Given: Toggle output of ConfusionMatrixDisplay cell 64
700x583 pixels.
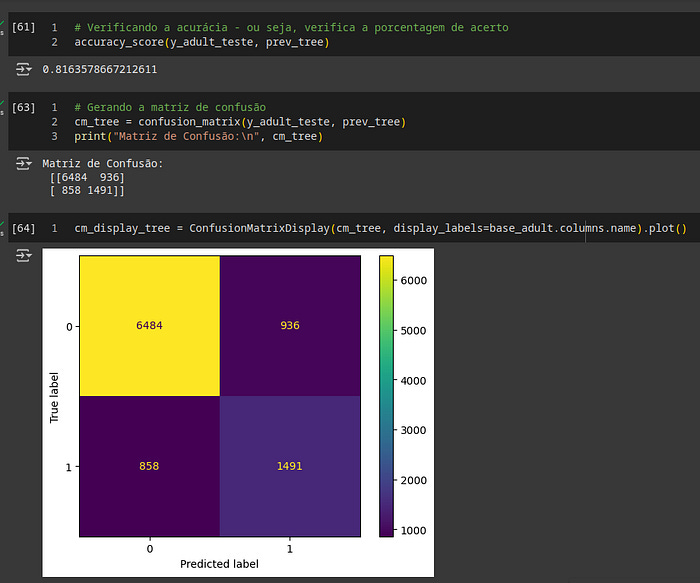Looking at the screenshot, I should pyautogui.click(x=23, y=256).
